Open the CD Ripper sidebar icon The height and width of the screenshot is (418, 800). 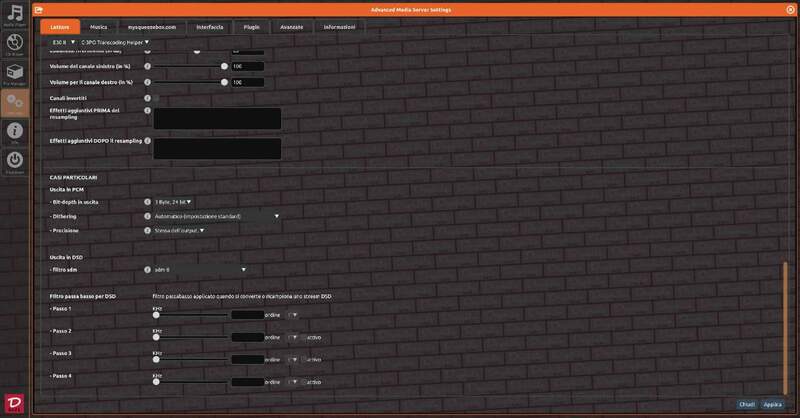click(15, 45)
